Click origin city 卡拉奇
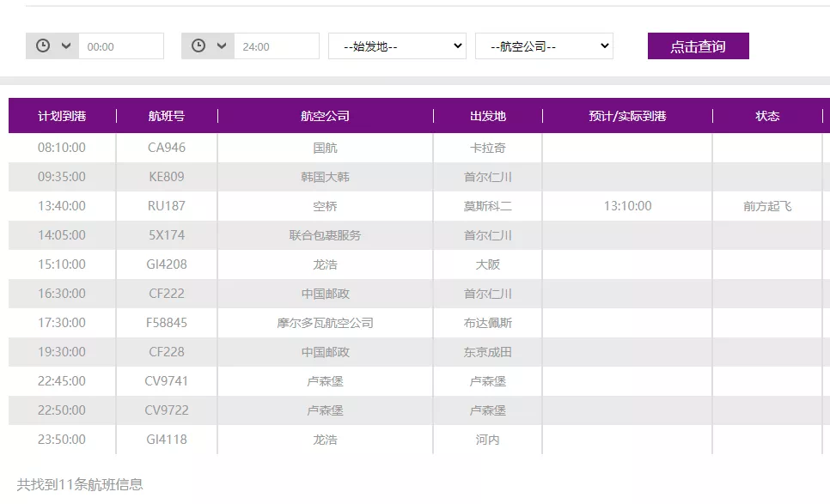Viewport: 830px width, 504px height. [x=487, y=148]
